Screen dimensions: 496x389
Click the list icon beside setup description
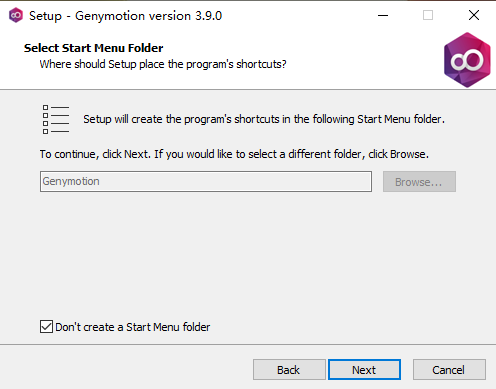tap(56, 119)
